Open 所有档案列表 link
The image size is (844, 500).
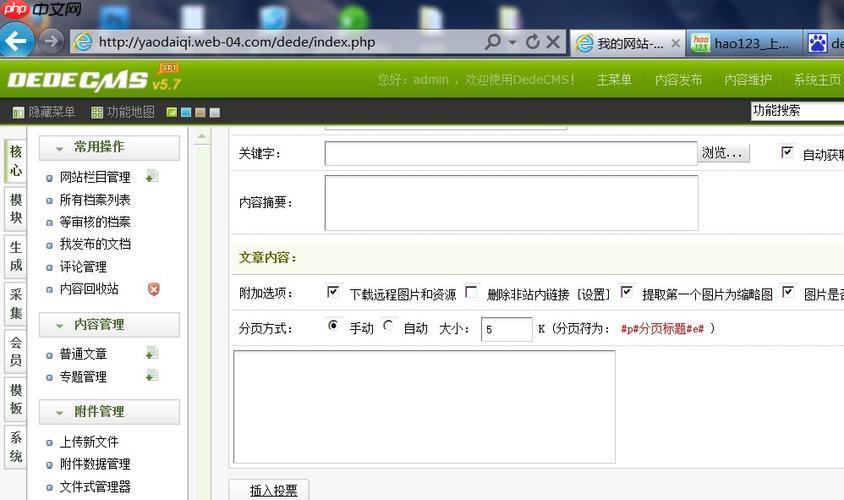pyautogui.click(x=95, y=200)
